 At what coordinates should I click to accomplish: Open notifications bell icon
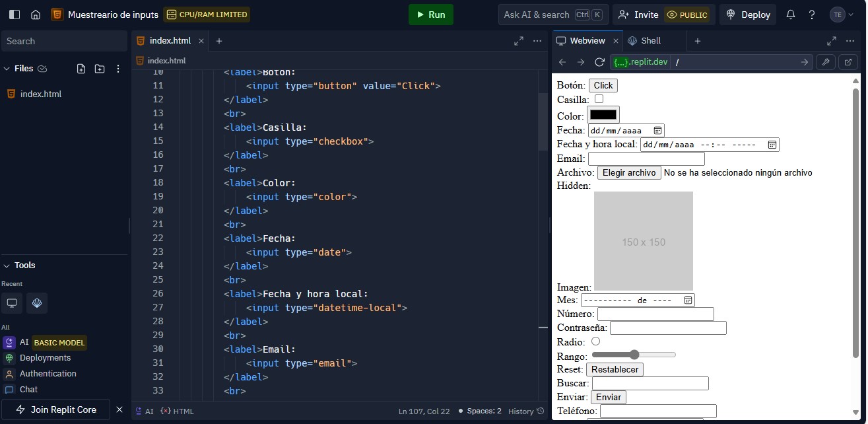point(791,15)
